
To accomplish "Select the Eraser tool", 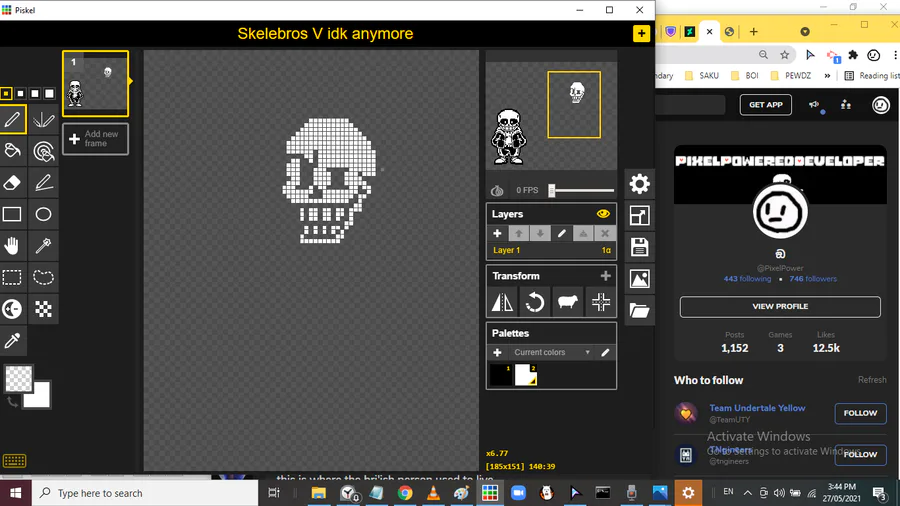I will pos(13,182).
